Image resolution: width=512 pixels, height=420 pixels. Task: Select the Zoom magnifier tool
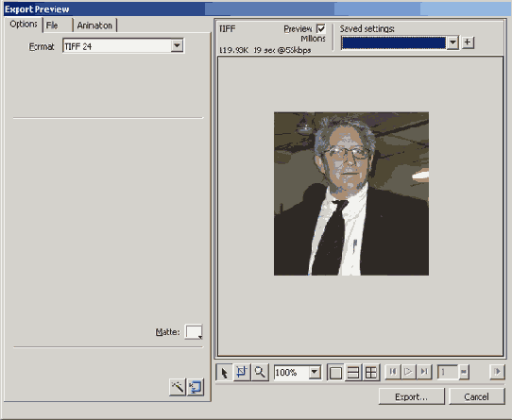[x=260, y=372]
